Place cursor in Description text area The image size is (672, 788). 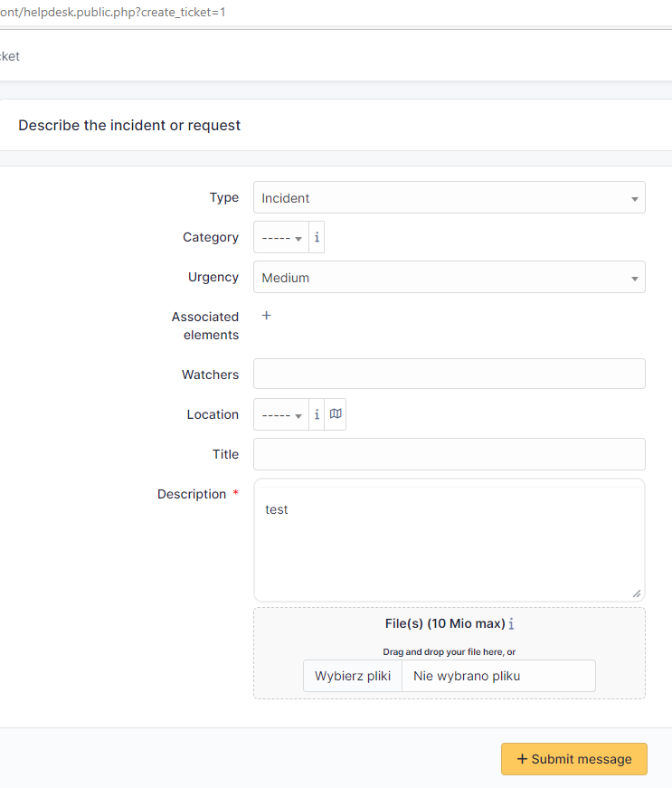[450, 540]
